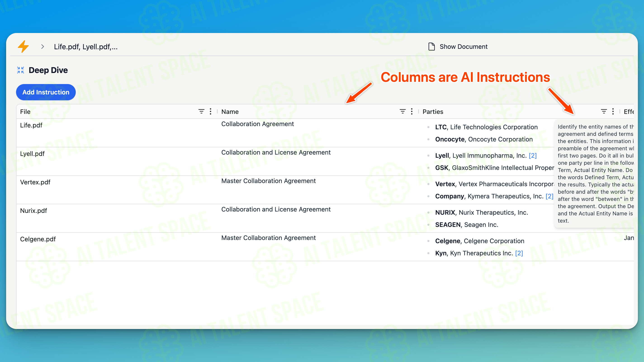Open Name column options menu
This screenshot has width=644, height=362.
[412, 111]
